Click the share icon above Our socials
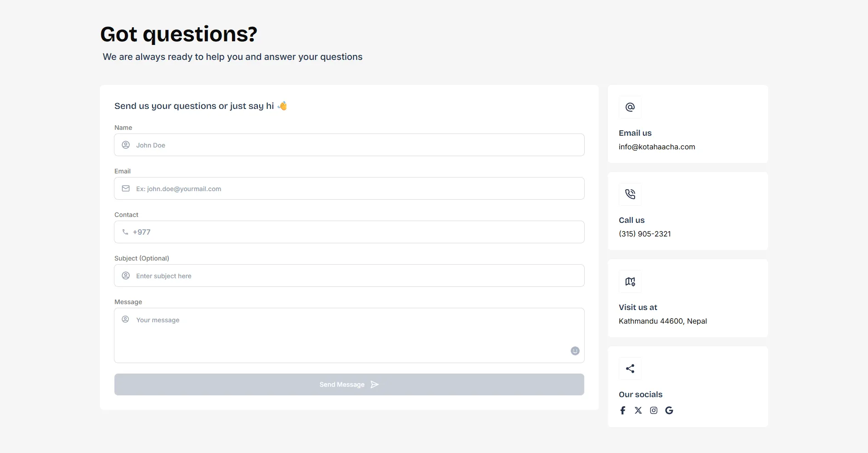Viewport: 868px width, 453px height. [x=630, y=369]
